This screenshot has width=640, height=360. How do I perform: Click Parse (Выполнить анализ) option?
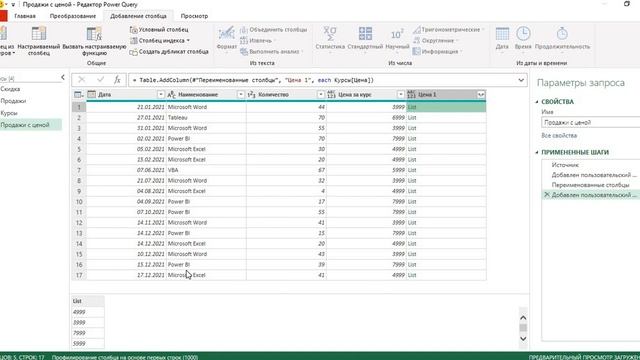(271, 52)
